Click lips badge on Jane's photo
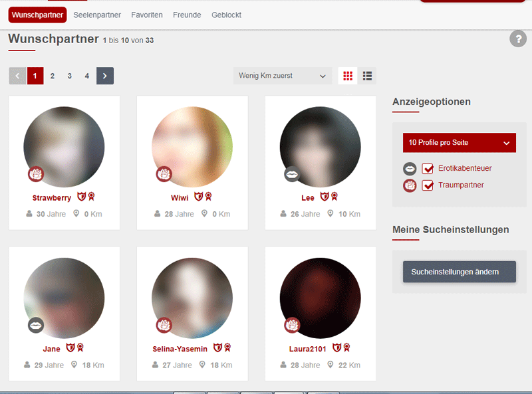The image size is (532, 394). [36, 326]
